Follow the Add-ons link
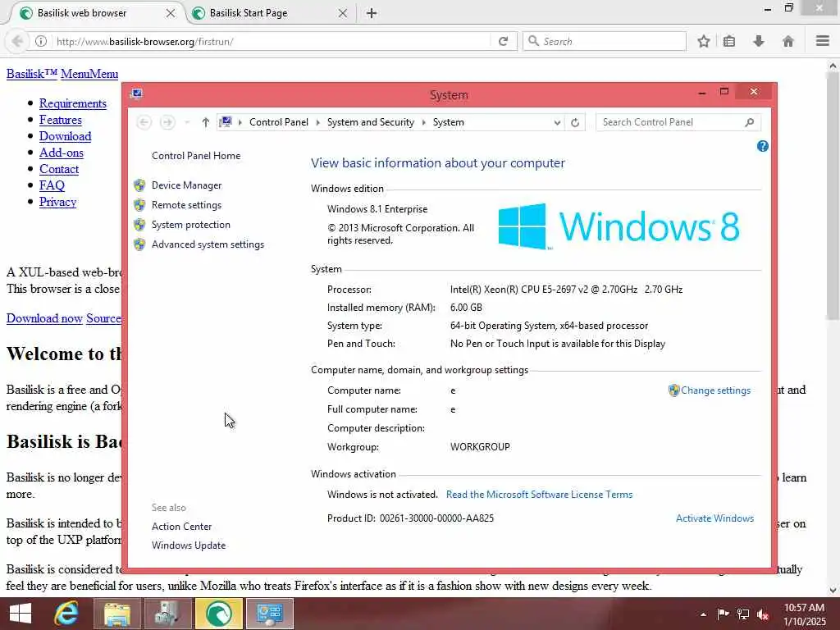Viewport: 840px width, 630px height. (62, 153)
